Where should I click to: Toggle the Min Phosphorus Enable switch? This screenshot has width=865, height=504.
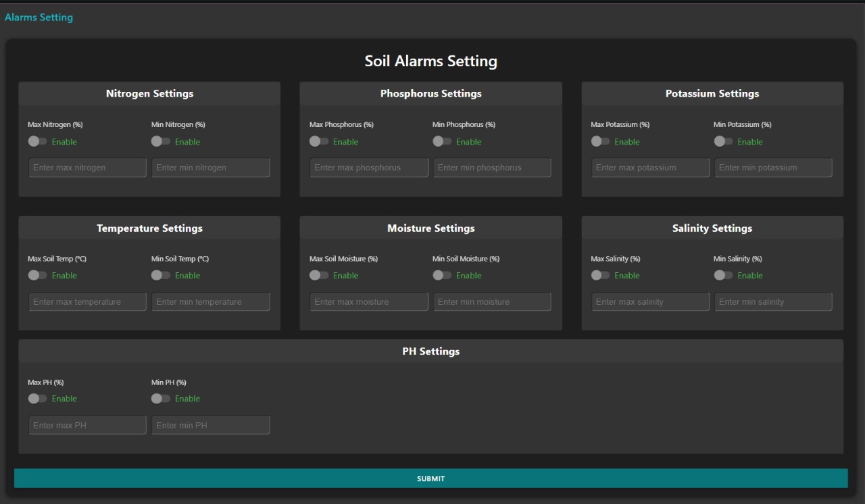pyautogui.click(x=443, y=141)
